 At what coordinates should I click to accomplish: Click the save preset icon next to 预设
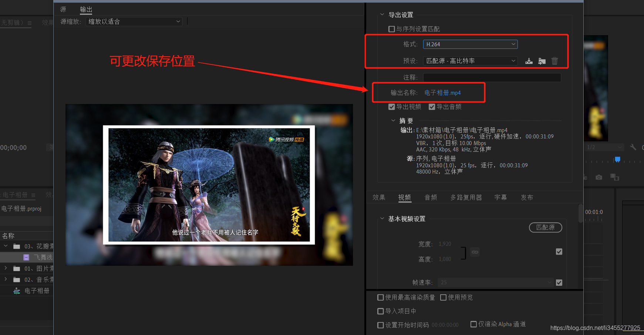coord(529,61)
